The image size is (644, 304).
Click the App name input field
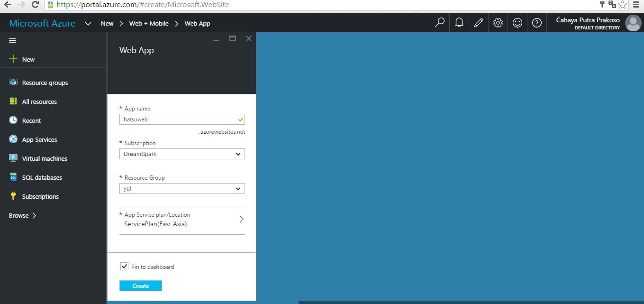click(182, 120)
